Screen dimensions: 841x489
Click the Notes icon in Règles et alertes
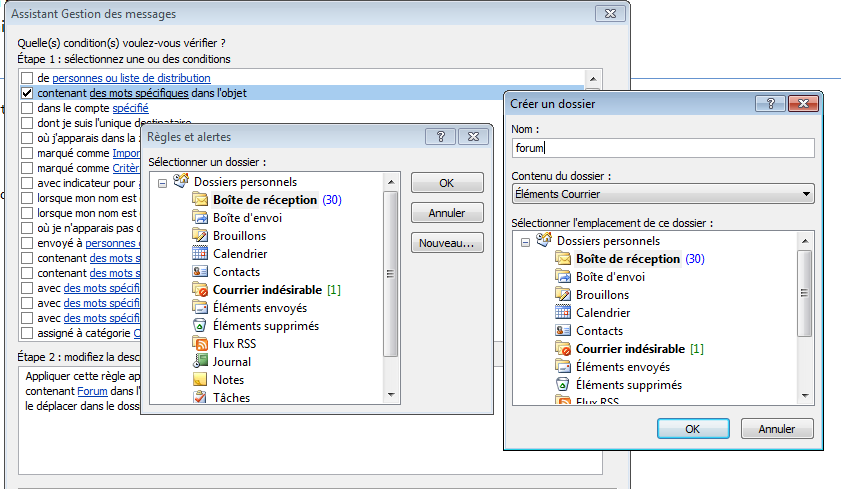point(200,380)
